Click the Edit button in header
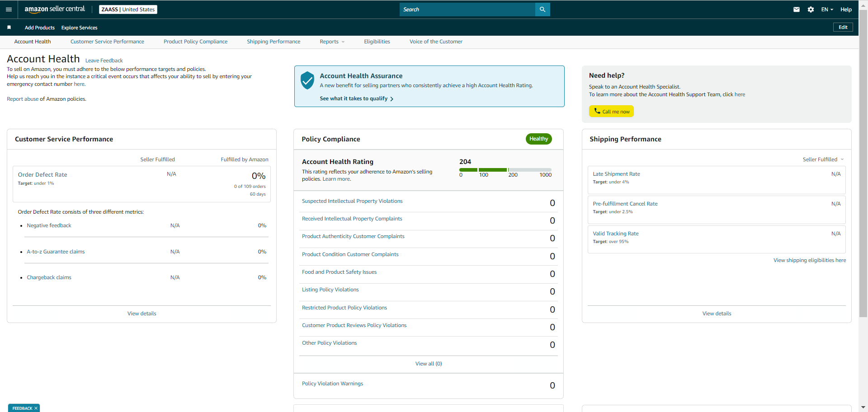 pos(843,27)
